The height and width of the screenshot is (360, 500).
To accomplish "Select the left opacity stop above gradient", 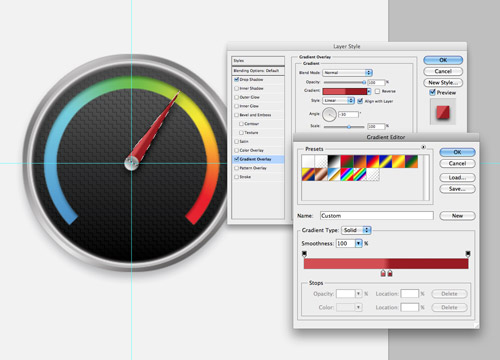I will pos(304,254).
